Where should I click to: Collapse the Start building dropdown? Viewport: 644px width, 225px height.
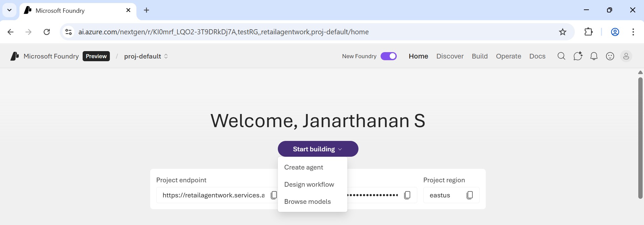tap(318, 149)
